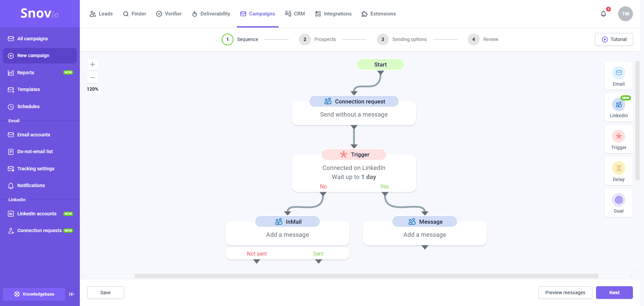Go to Deliverability tab
644x306 pixels.
tap(211, 14)
